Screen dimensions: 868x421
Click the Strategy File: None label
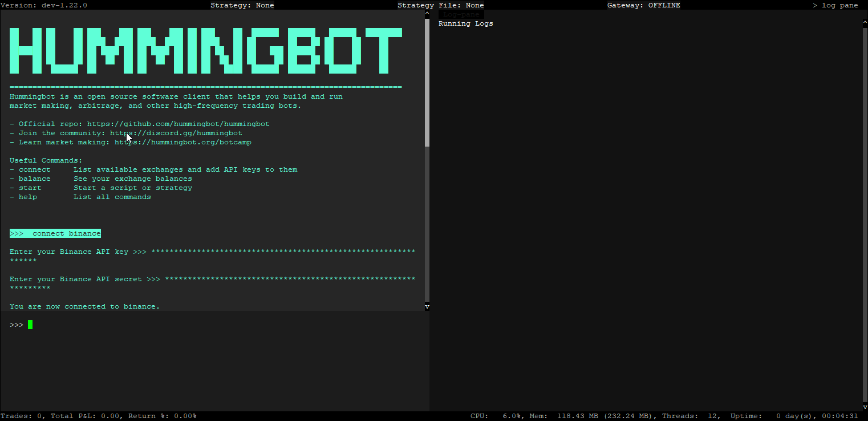pos(440,5)
